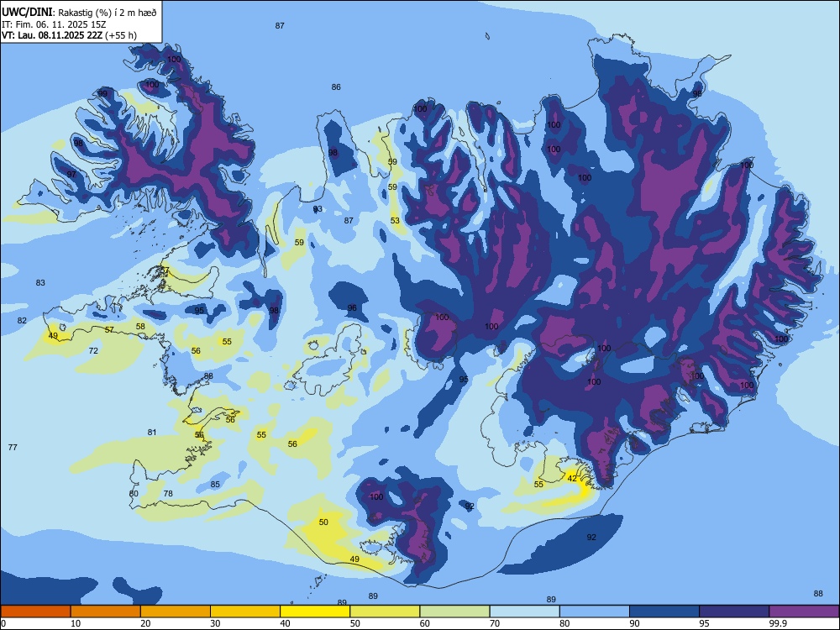Click the legend tick label '0'
Screen dimensions: 840x630
click(3, 623)
